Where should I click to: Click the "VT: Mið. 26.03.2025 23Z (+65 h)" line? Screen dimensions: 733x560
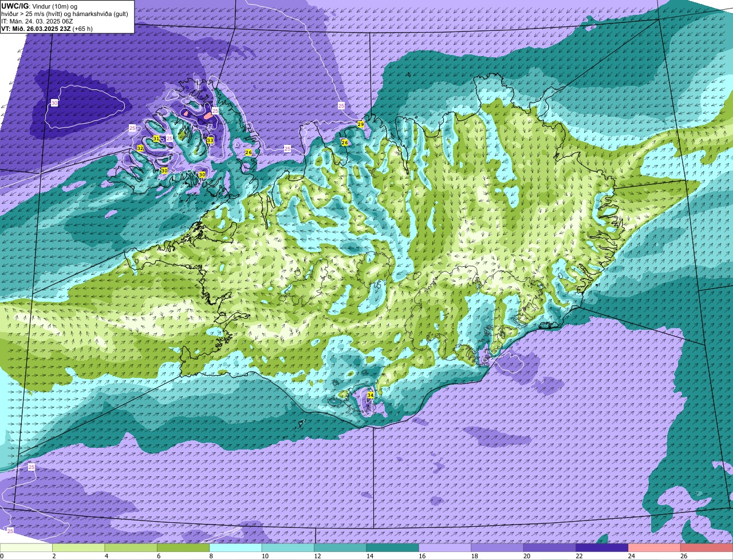(47, 29)
